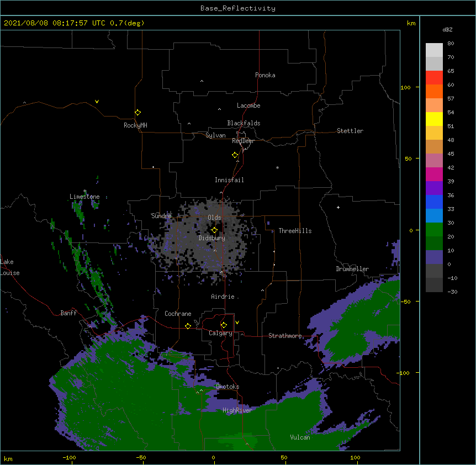This screenshot has width=476, height=465.
Task: Select the Lacombe city label
Action: tap(248, 105)
